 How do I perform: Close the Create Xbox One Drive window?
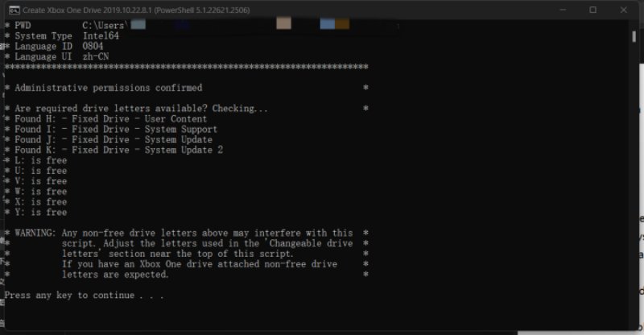coord(625,10)
